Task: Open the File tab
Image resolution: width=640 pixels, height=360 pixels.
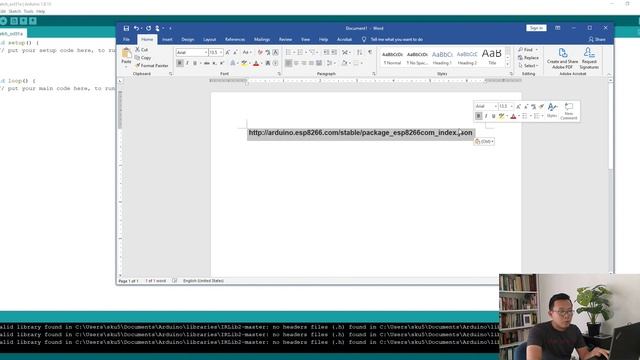Action: point(127,40)
